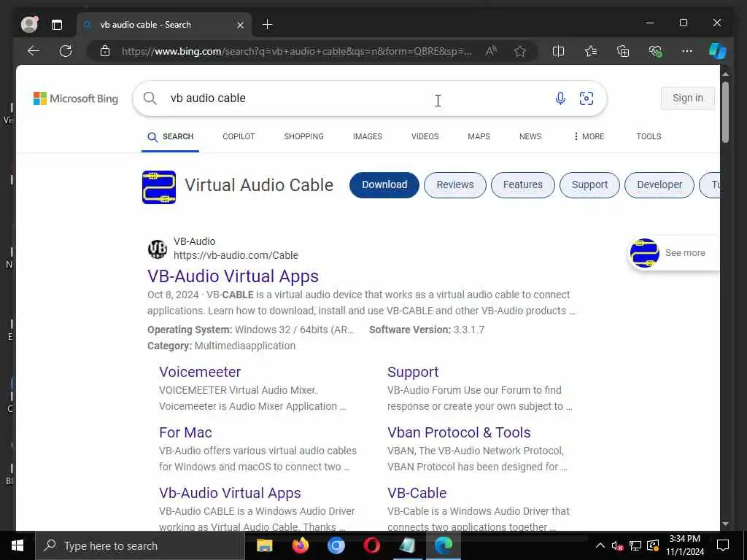Viewport: 747px width, 560px height.
Task: Show hidden system tray icons
Action: [600, 545]
